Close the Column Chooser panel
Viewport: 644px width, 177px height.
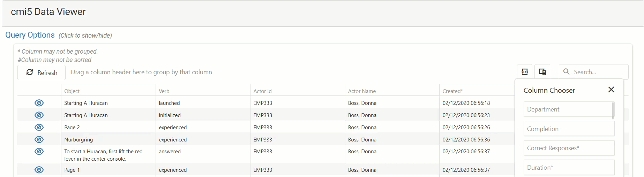pos(611,90)
